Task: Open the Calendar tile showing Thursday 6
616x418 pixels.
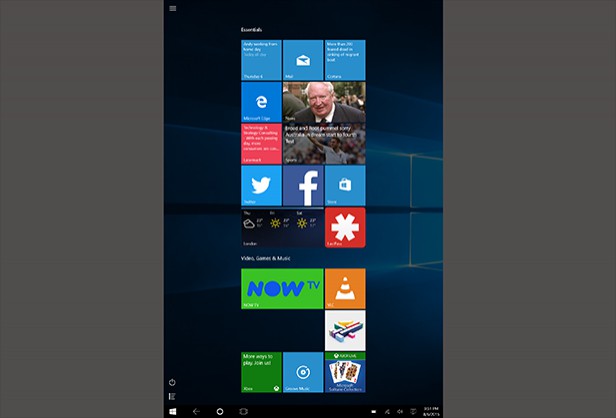Action: [x=261, y=60]
